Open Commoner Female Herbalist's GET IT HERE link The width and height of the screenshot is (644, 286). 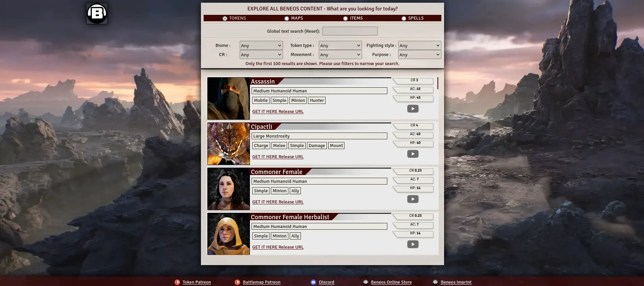(278, 247)
